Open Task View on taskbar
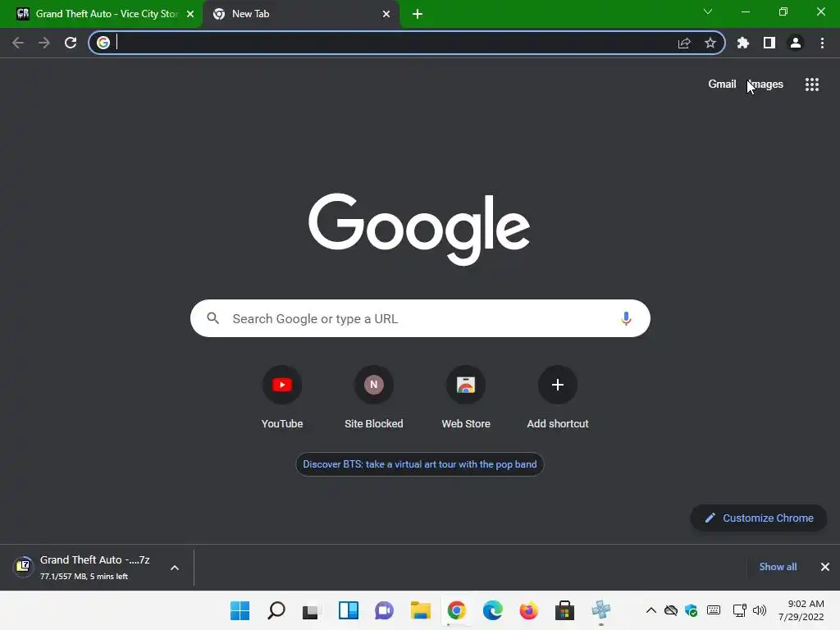 coord(311,610)
